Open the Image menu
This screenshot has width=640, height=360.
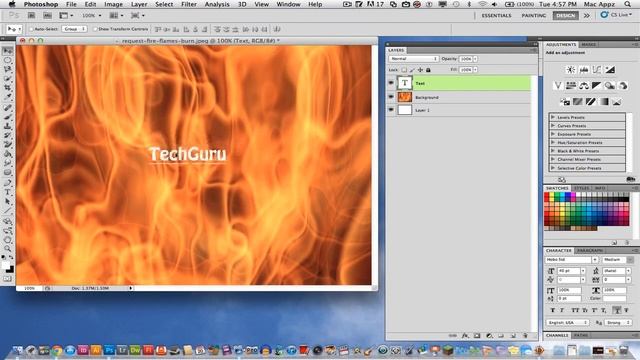[x=113, y=4]
